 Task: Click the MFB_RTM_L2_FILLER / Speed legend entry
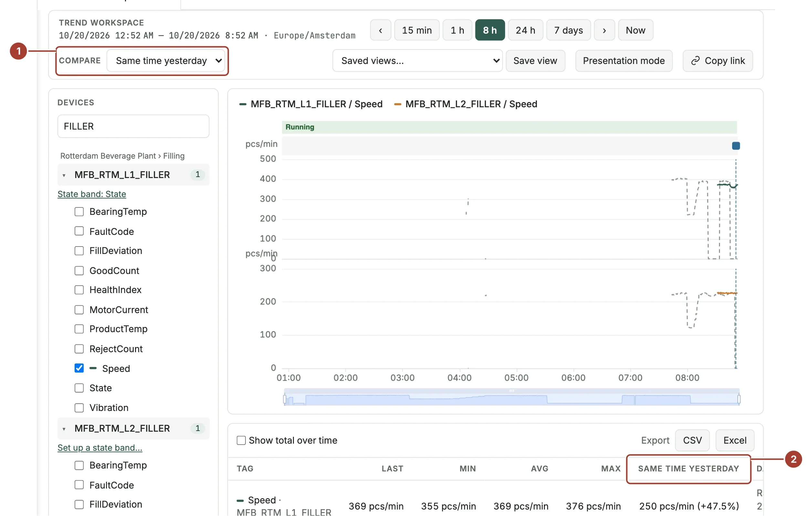coord(466,104)
